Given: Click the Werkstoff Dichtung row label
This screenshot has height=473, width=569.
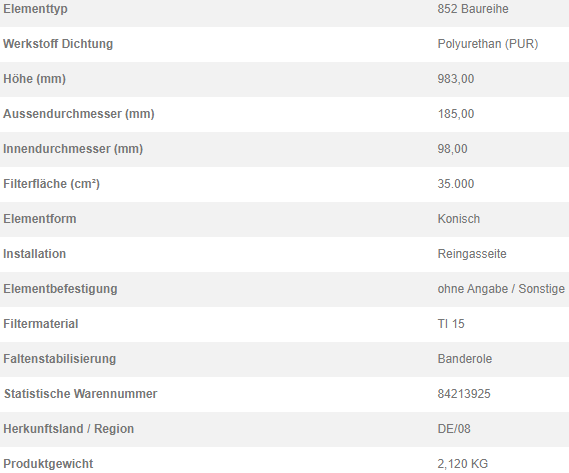Looking at the screenshot, I should click(x=58, y=44).
